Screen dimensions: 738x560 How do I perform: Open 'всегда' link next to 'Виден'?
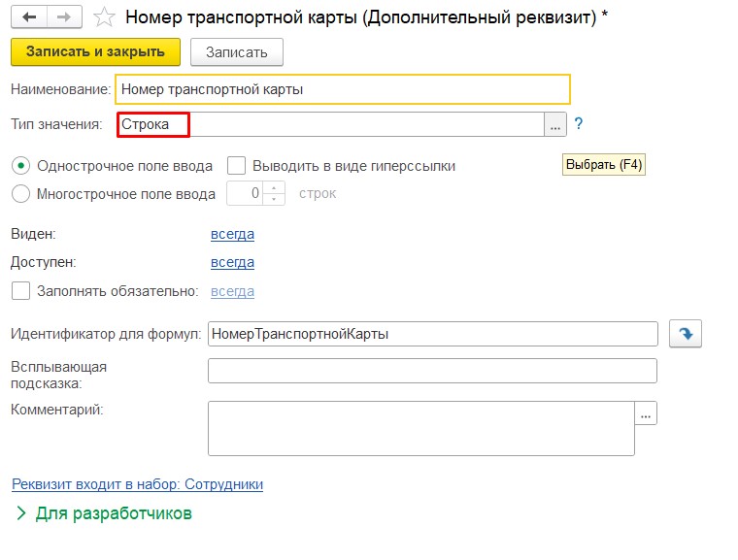[x=232, y=234]
